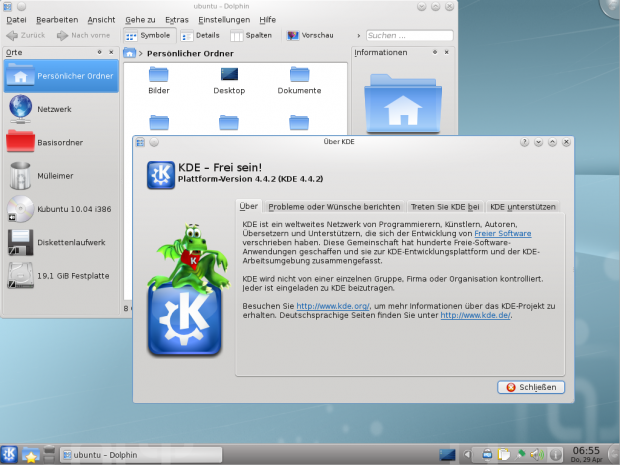
Task: Activate ubuntu – Dolphin taskbar entry
Action: click(x=141, y=455)
